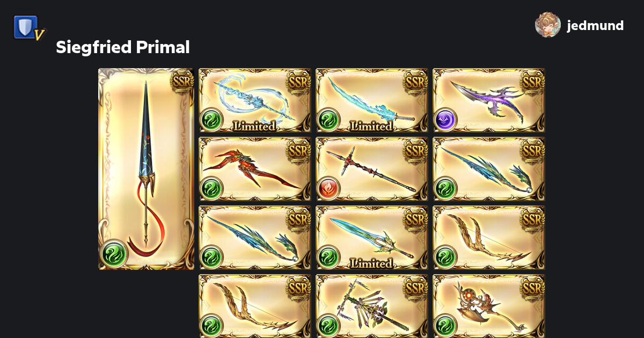Select the purple dark scythe weapon
The height and width of the screenshot is (338, 644).
[489, 100]
